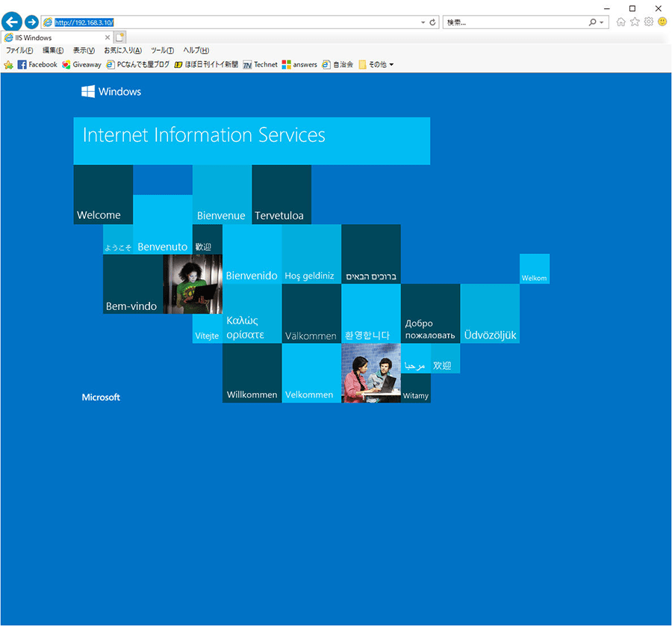Open the お気に入り(A) menu
This screenshot has height=626, width=672.
point(122,51)
